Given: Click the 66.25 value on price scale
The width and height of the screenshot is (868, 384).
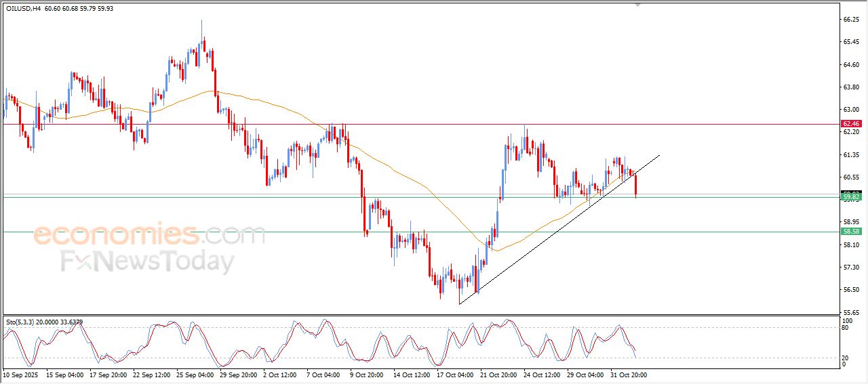Looking at the screenshot, I should coord(850,20).
